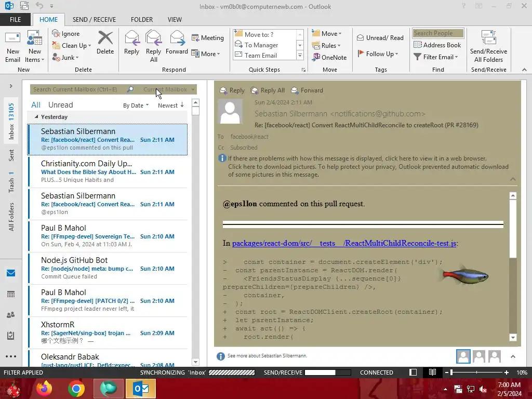Click Send/Receive All Folders

488,46
